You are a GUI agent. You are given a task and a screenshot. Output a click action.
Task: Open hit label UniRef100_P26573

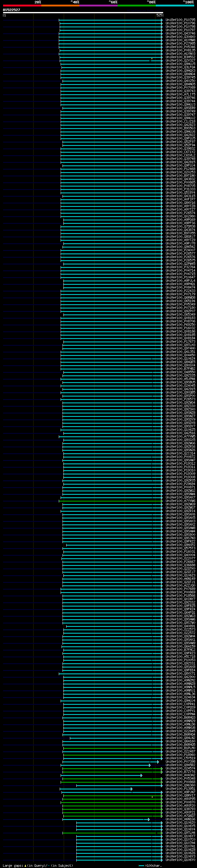click(x=180, y=399)
